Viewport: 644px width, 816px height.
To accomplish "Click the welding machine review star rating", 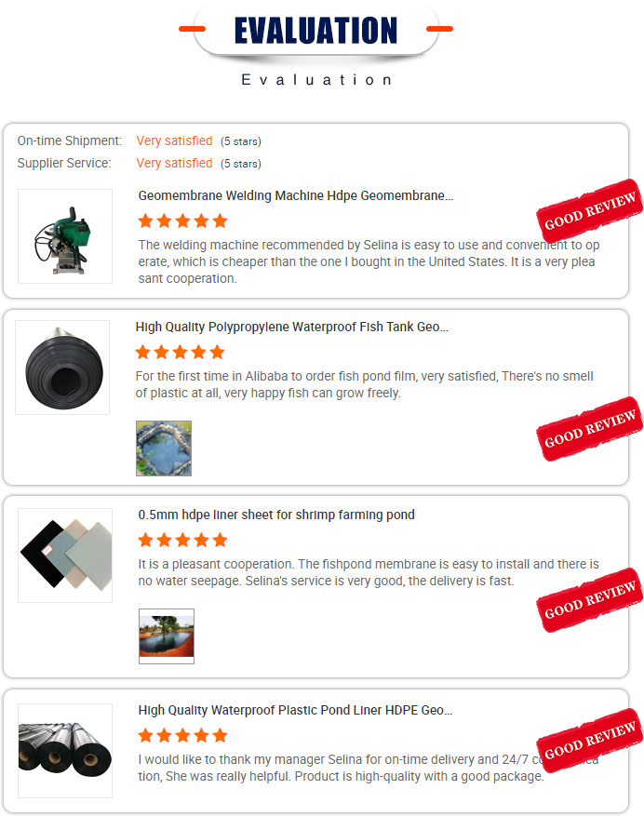I will (182, 221).
